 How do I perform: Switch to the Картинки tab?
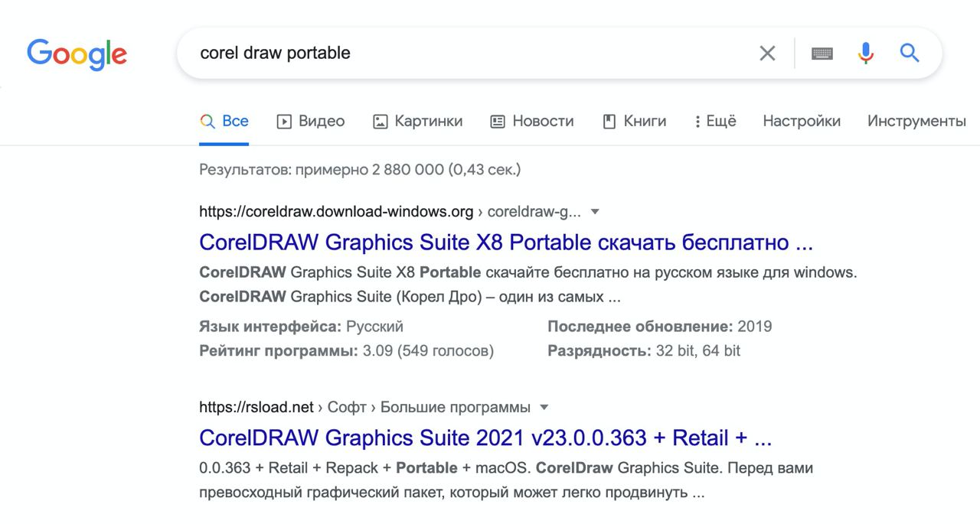[417, 121]
